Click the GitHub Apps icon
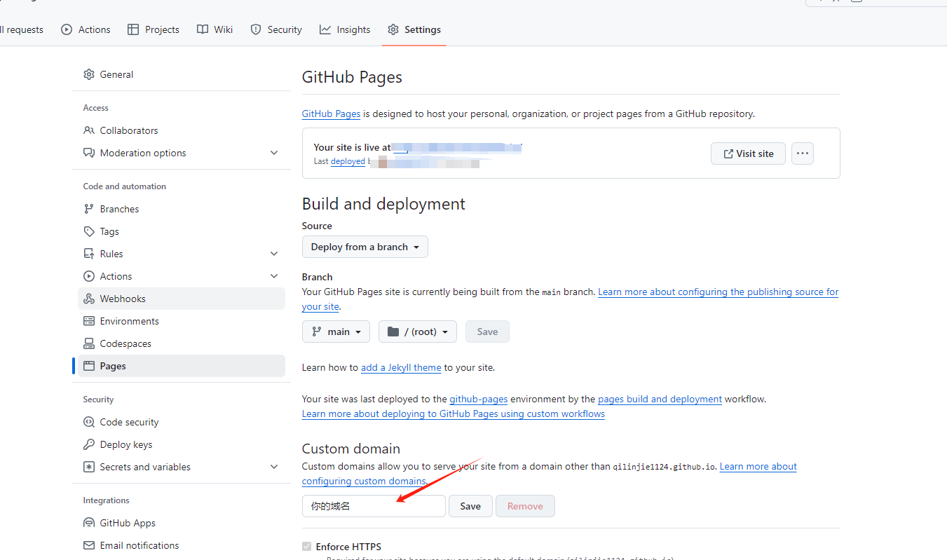 [89, 523]
